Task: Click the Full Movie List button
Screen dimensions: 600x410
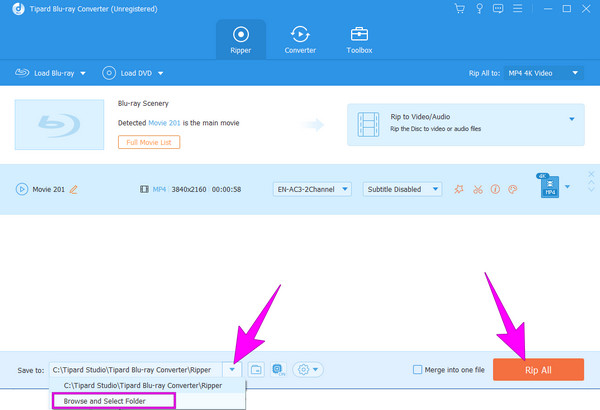Action: pyautogui.click(x=149, y=142)
